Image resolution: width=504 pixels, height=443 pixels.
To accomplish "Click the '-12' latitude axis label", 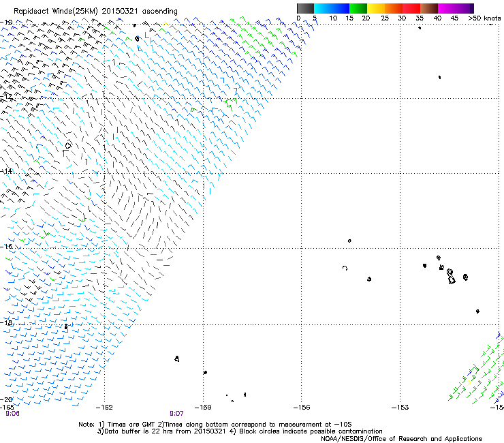I will [x=6, y=96].
